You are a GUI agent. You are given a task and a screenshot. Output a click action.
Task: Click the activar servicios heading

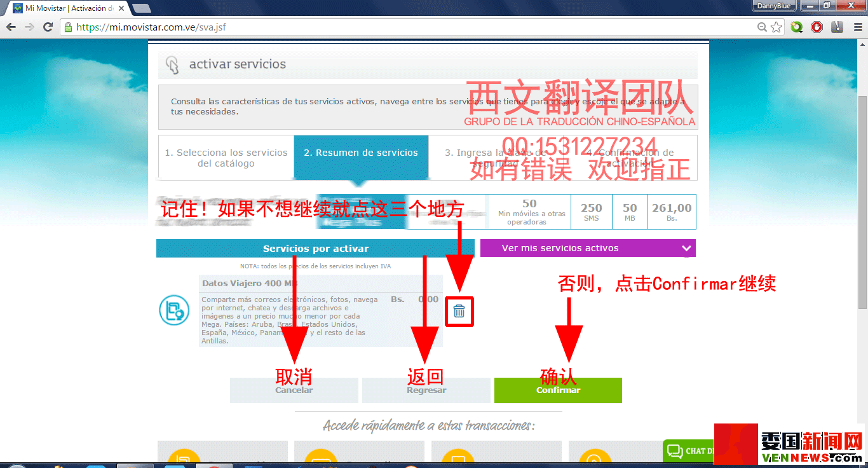[238, 64]
